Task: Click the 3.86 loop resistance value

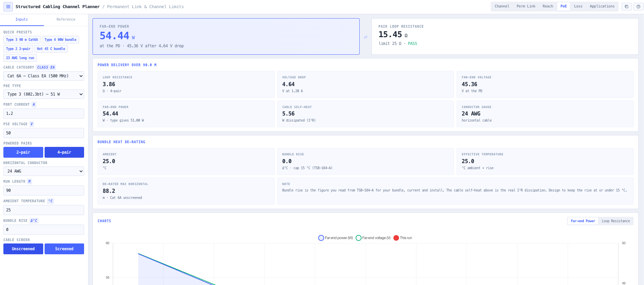Action: tap(109, 84)
